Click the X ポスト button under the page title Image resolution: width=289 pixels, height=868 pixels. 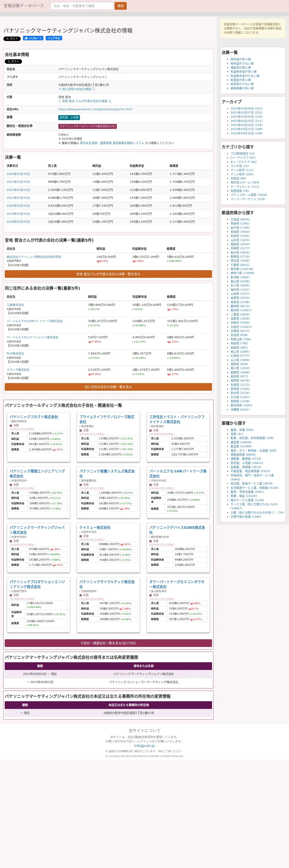[12, 39]
